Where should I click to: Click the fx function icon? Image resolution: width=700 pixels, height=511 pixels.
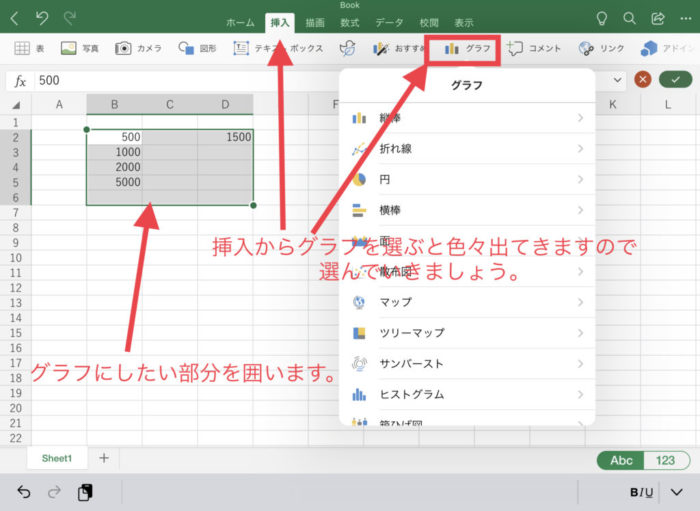coord(20,81)
